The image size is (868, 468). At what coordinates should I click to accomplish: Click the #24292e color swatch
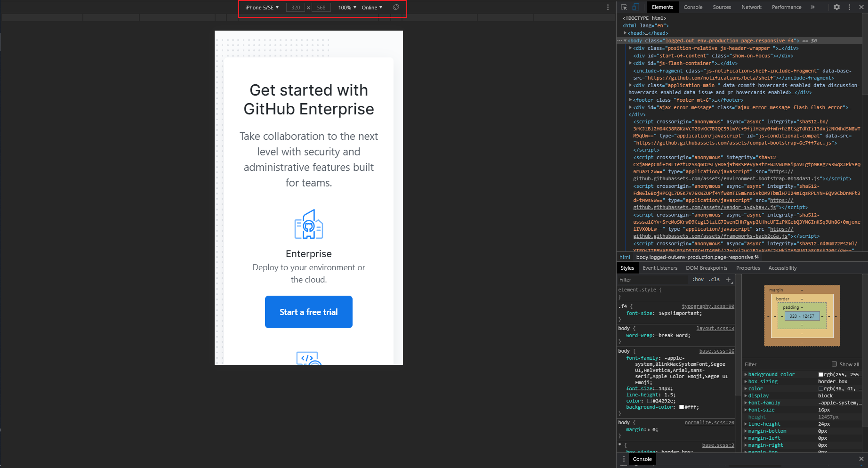pyautogui.click(x=649, y=401)
